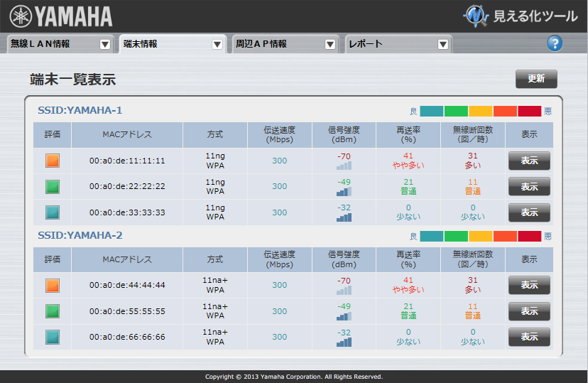Click green rating icon for 00:a0:de:22:22:22

coord(53,187)
